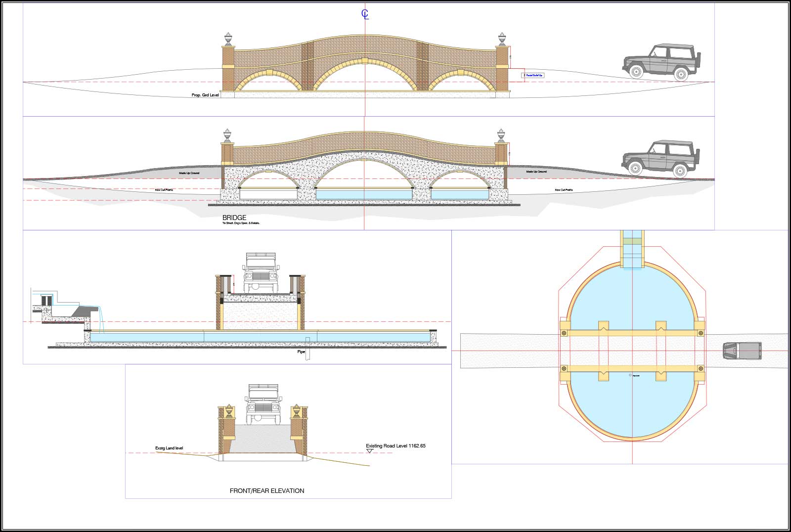
Task: Click the vehicle in Front/Rear Elevation view
Action: click(x=261, y=404)
